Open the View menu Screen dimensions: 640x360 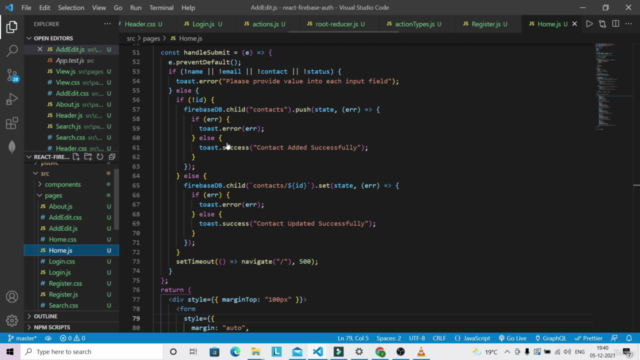[99, 7]
